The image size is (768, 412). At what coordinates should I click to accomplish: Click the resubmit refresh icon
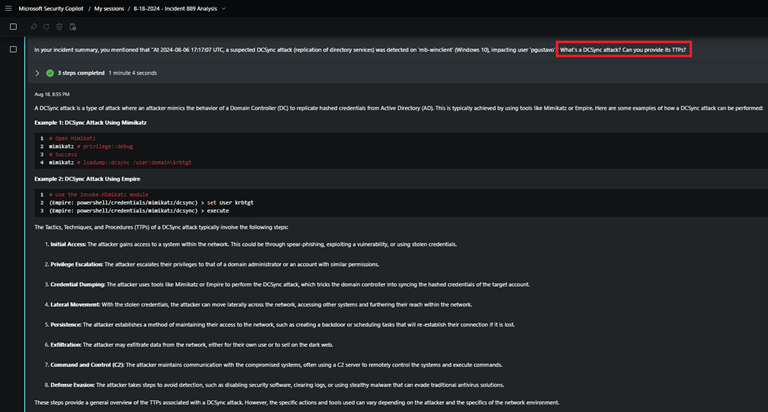pos(46,27)
